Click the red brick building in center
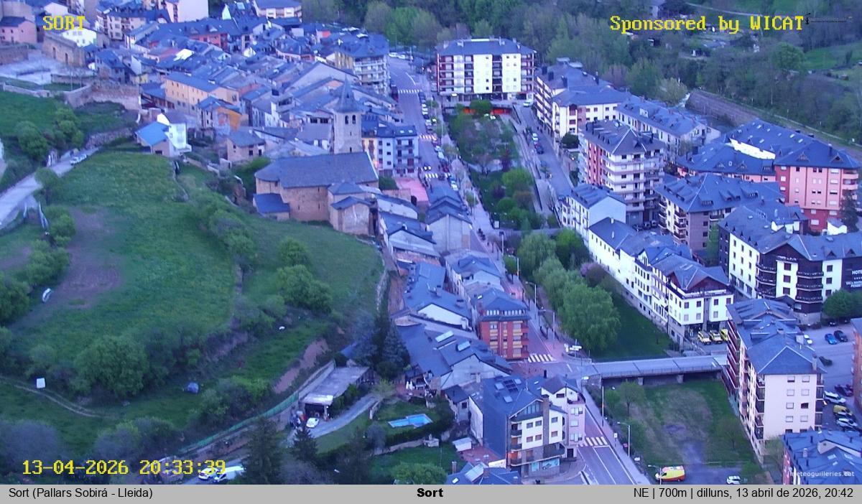 [x=503, y=330]
